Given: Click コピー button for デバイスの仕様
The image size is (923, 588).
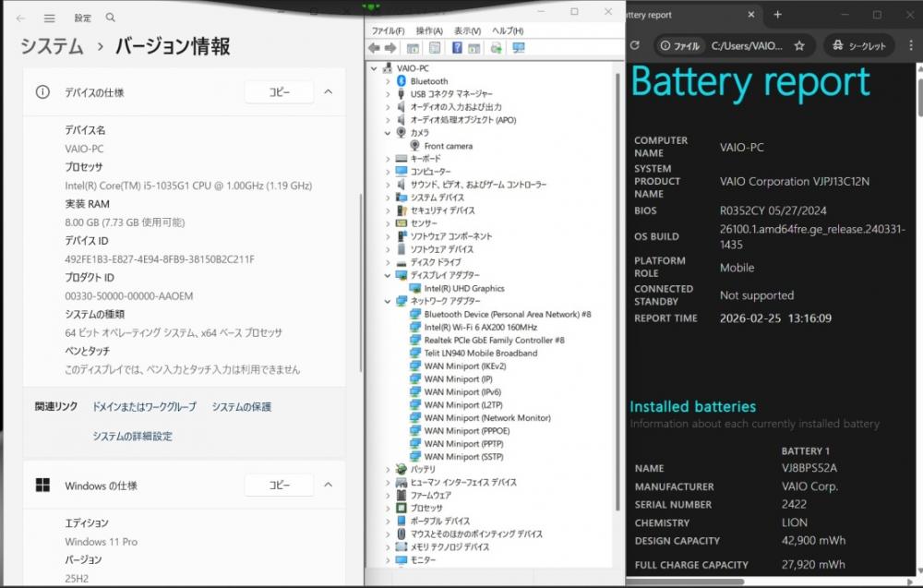Looking at the screenshot, I should [x=279, y=92].
